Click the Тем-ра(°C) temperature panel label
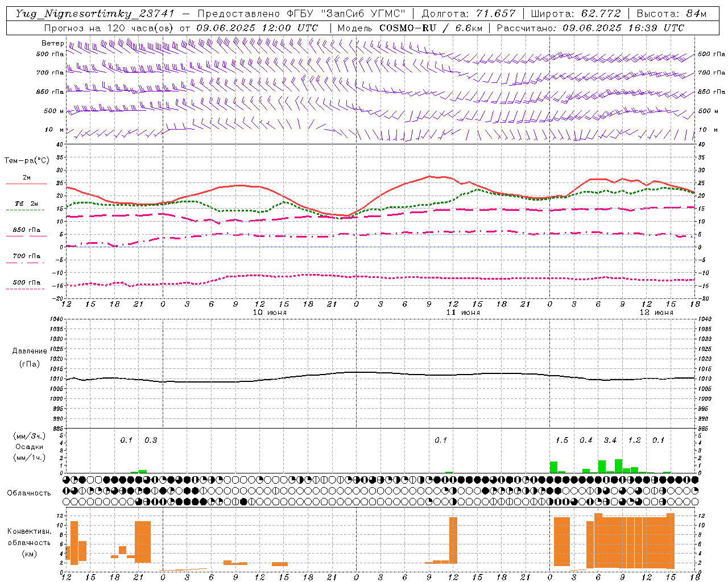Image resolution: width=728 pixels, height=582 pixels. click(27, 161)
